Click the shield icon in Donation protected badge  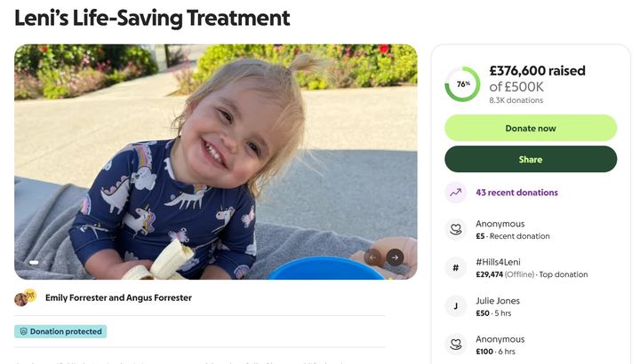pyautogui.click(x=22, y=331)
